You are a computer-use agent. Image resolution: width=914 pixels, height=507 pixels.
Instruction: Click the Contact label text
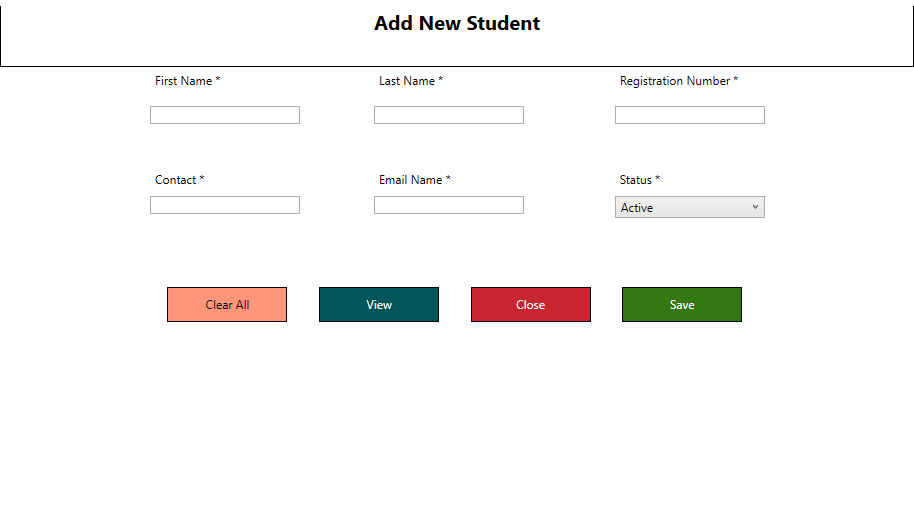tap(175, 180)
